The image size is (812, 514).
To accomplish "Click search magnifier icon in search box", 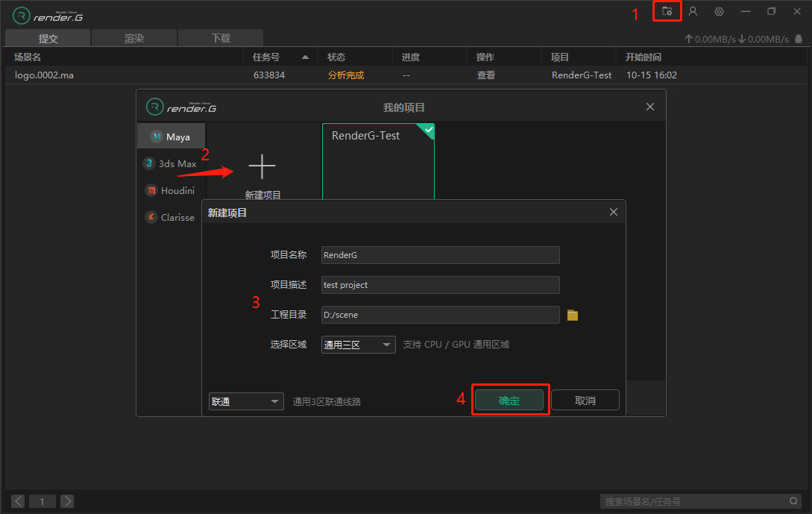I will coord(794,501).
